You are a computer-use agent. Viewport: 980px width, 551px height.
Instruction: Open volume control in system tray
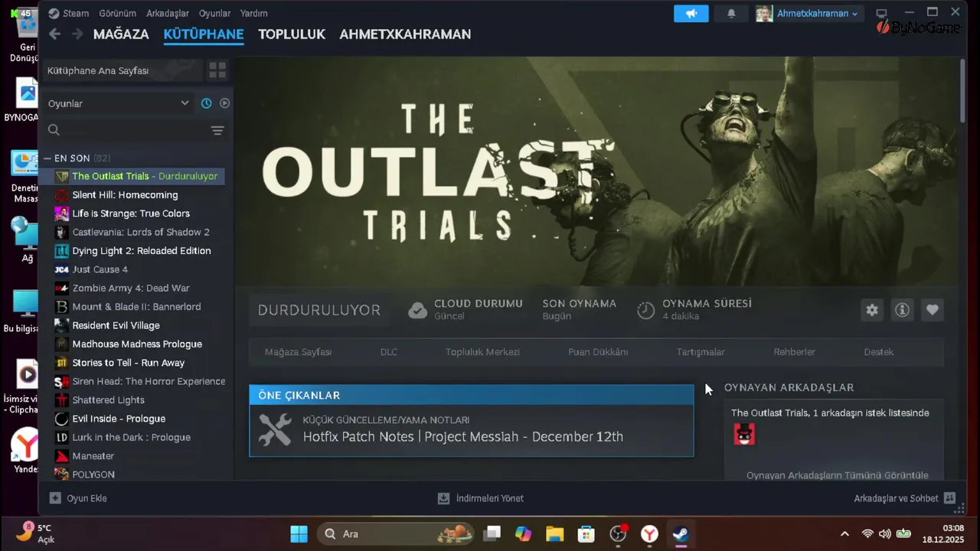click(x=885, y=533)
